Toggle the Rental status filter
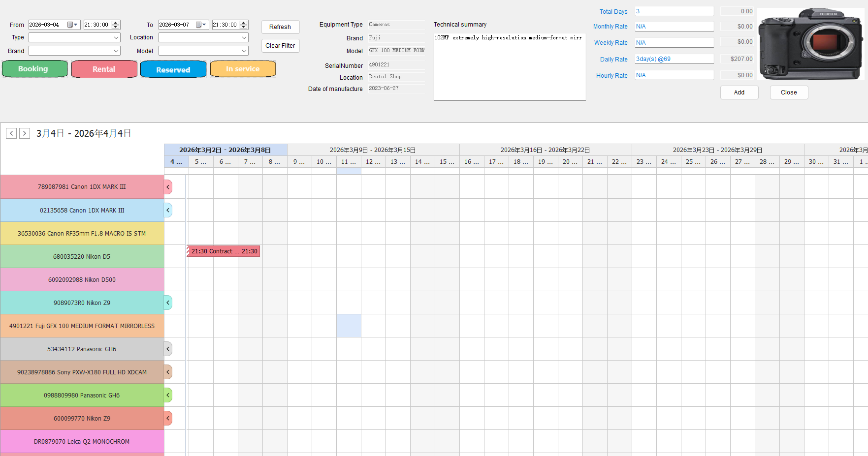Screen dimensions: 868x456 [x=104, y=69]
